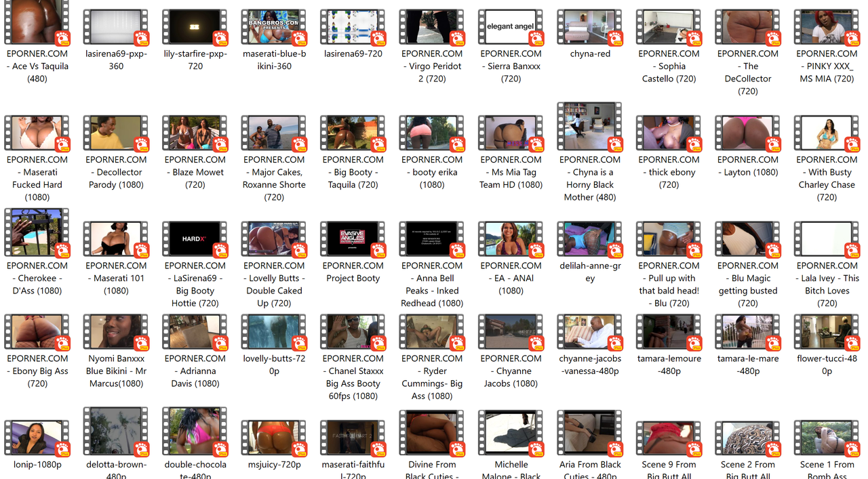Image resolution: width=868 pixels, height=479 pixels.
Task: Click the maserati-blue-bikini-360 file thumbnail
Action: coord(274,27)
